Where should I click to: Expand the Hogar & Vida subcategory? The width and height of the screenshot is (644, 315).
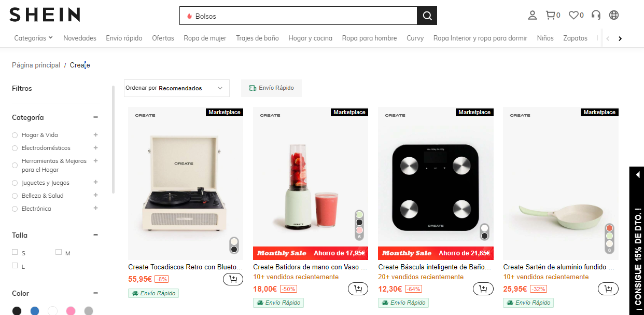tap(95, 135)
